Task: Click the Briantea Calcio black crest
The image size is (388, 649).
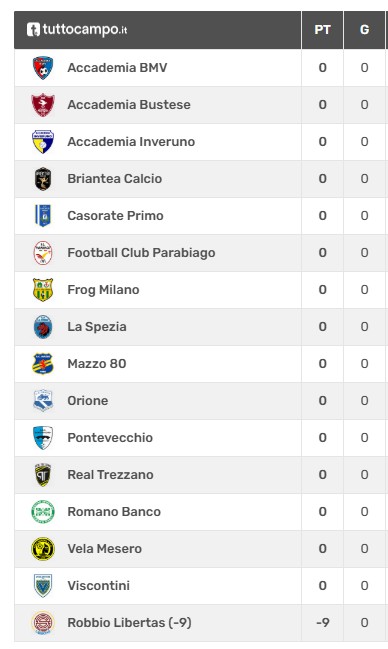Action: click(43, 179)
